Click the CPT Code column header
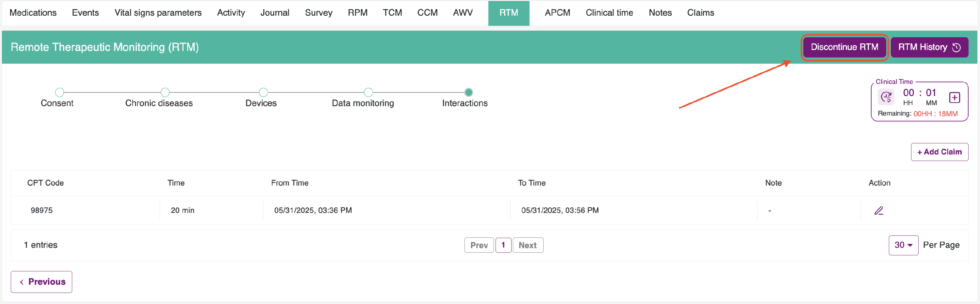 tap(45, 183)
